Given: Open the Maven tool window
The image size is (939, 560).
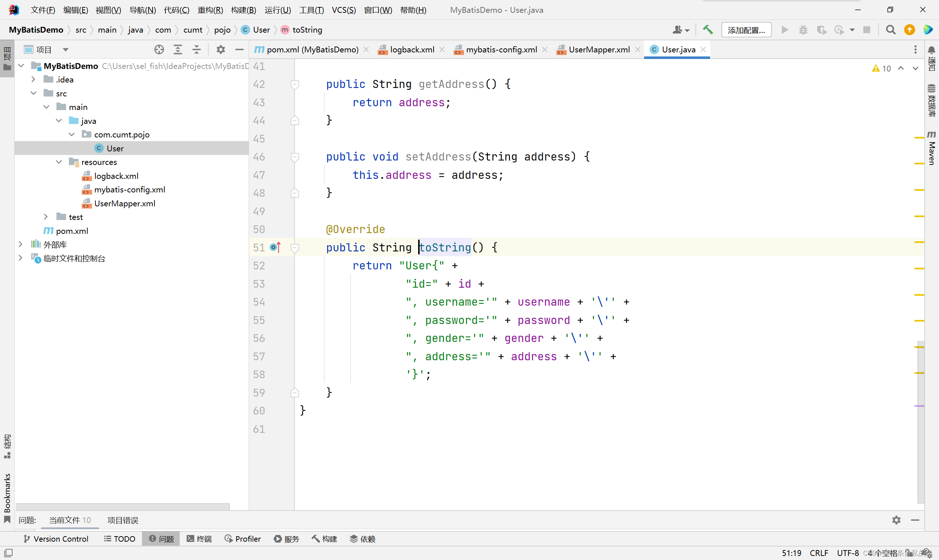Looking at the screenshot, I should (932, 148).
